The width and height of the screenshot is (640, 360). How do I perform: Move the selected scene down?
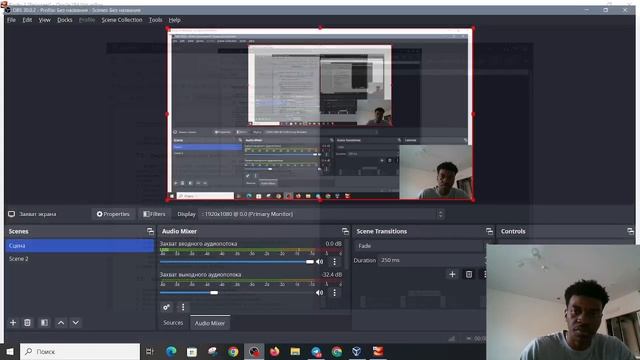[76, 323]
